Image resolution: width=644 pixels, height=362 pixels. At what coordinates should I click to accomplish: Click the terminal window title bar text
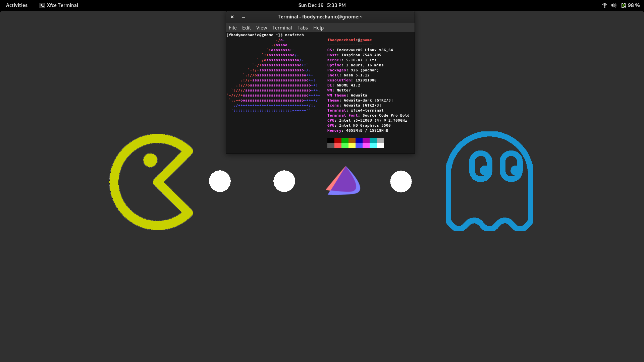tap(320, 17)
